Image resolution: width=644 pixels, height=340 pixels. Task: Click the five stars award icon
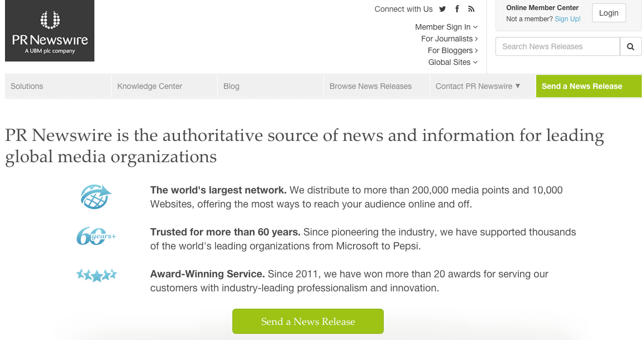(96, 275)
